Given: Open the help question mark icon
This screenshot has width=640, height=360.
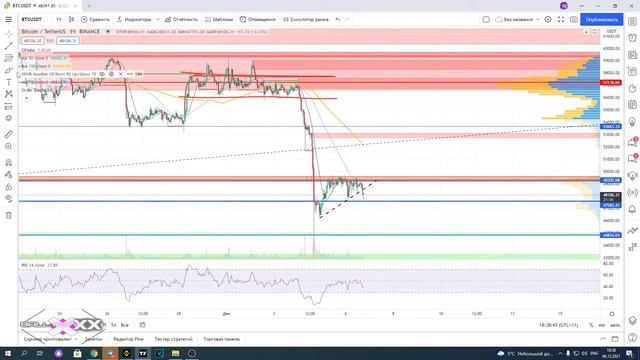Looking at the screenshot, I should point(632,338).
